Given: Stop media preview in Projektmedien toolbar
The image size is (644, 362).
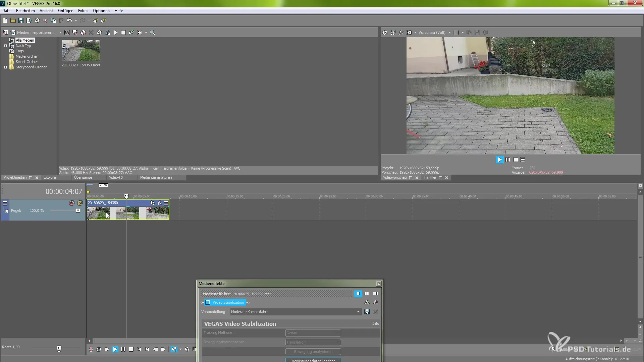Looking at the screenshot, I should (123, 33).
